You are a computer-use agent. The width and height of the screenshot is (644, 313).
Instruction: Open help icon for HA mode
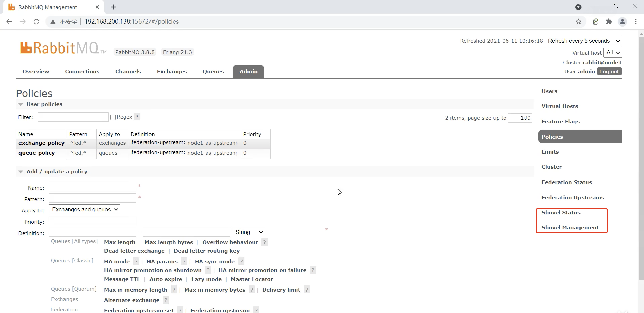[x=136, y=262]
